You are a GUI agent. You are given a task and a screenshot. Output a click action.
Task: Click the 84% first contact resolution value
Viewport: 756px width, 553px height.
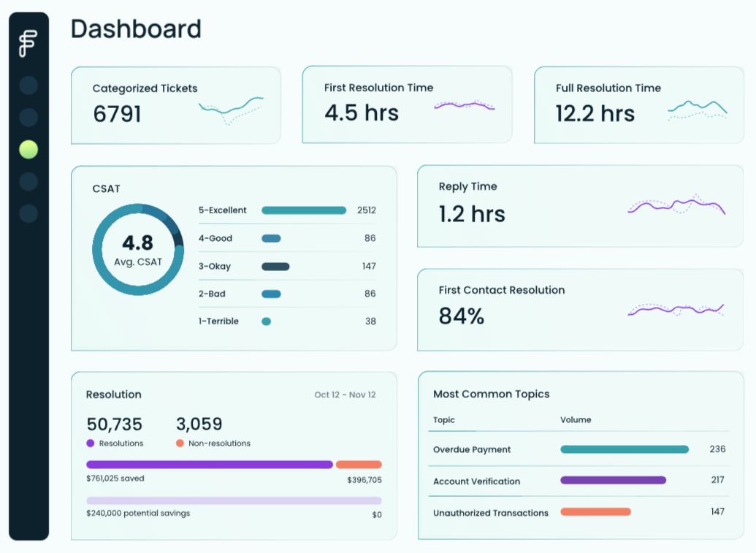coord(461,316)
